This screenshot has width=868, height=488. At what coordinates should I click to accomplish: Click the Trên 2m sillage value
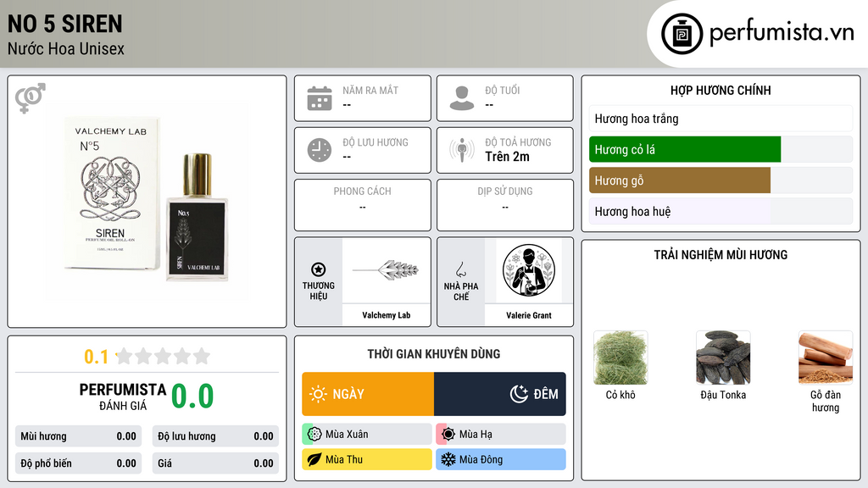(x=507, y=157)
